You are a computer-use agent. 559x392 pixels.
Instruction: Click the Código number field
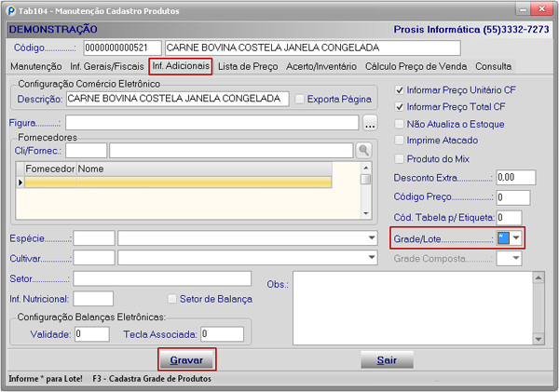pyautogui.click(x=123, y=47)
